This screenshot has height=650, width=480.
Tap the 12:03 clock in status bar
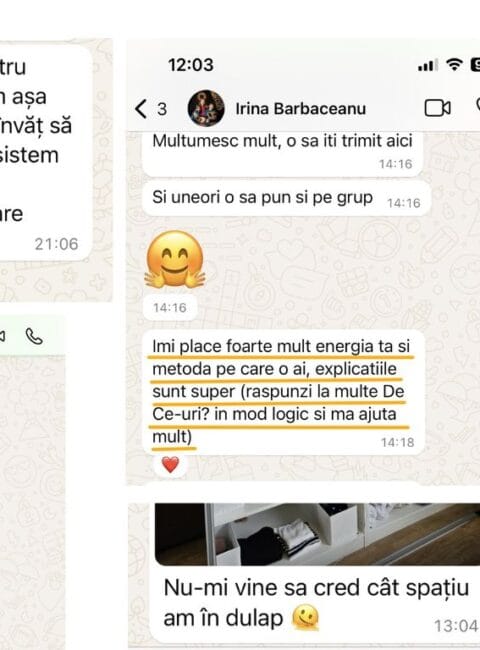coord(191,65)
